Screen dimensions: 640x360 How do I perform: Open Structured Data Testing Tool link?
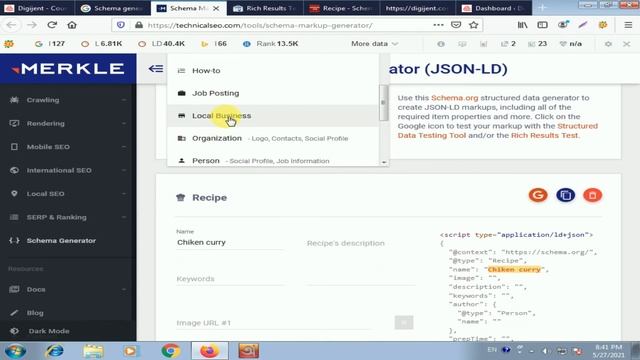point(498,131)
